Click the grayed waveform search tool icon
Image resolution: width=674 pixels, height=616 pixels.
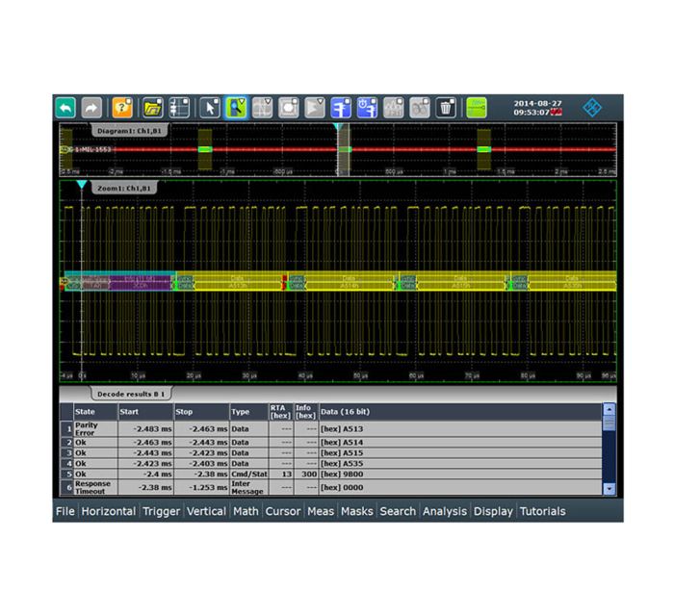262,108
